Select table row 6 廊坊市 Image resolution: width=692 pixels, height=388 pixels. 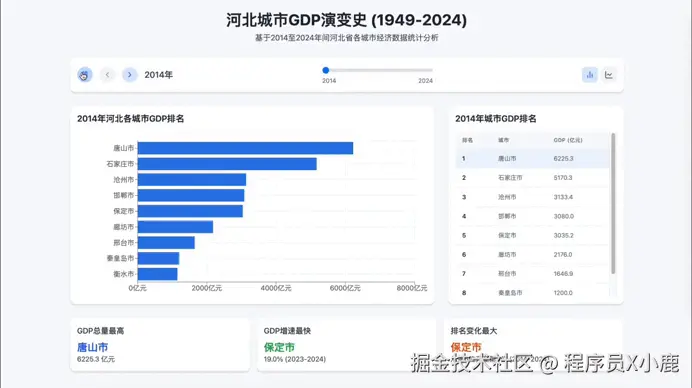pos(532,255)
